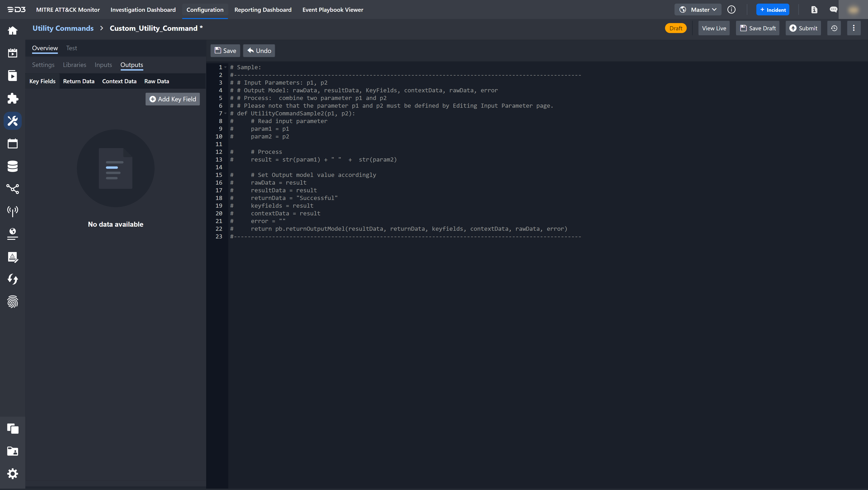Screen dimensions: 868x490
Task: Open the settings gear in sidebar
Action: point(12,474)
